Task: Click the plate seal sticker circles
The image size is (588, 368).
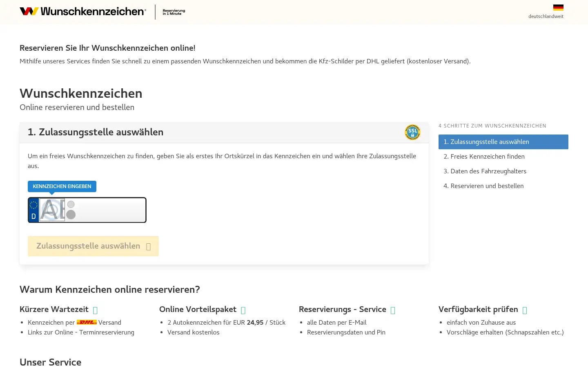Action: pos(71,210)
